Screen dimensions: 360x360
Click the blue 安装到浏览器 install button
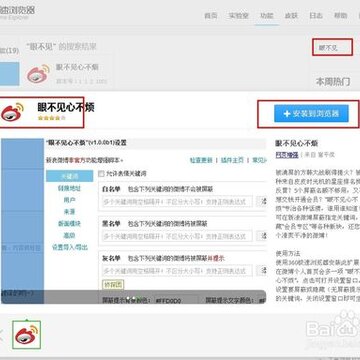click(311, 114)
